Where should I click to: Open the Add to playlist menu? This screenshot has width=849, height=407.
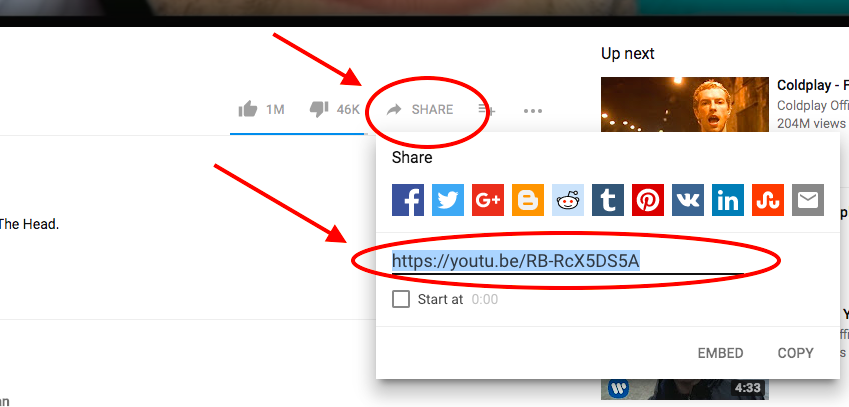coord(487,109)
